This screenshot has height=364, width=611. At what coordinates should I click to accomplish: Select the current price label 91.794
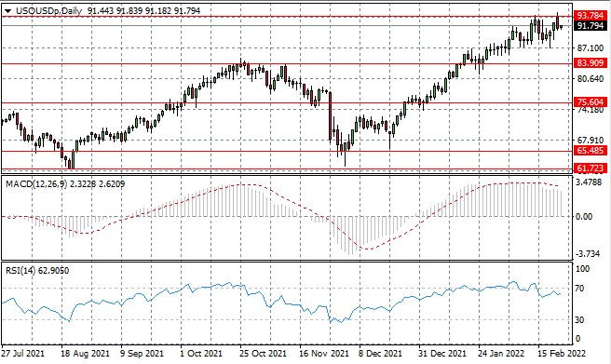tap(591, 26)
